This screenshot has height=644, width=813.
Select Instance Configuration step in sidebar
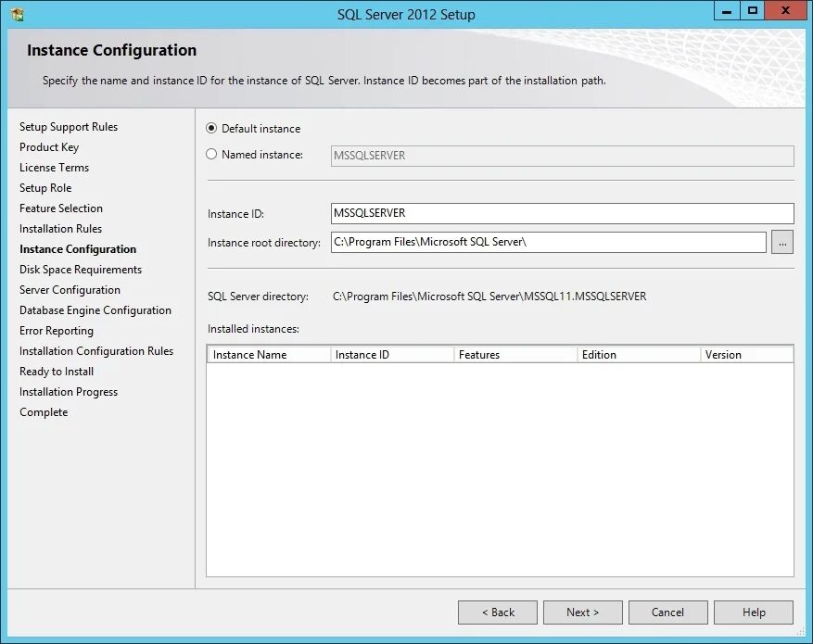78,249
